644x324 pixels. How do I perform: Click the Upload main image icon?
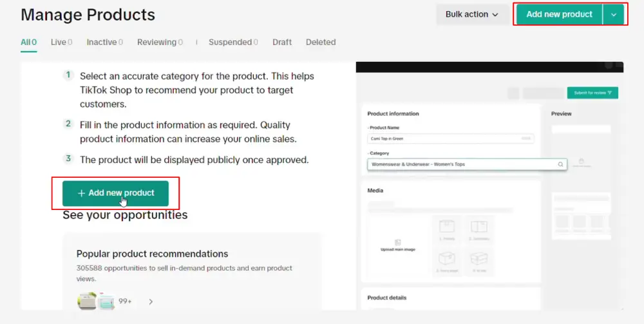tap(397, 242)
